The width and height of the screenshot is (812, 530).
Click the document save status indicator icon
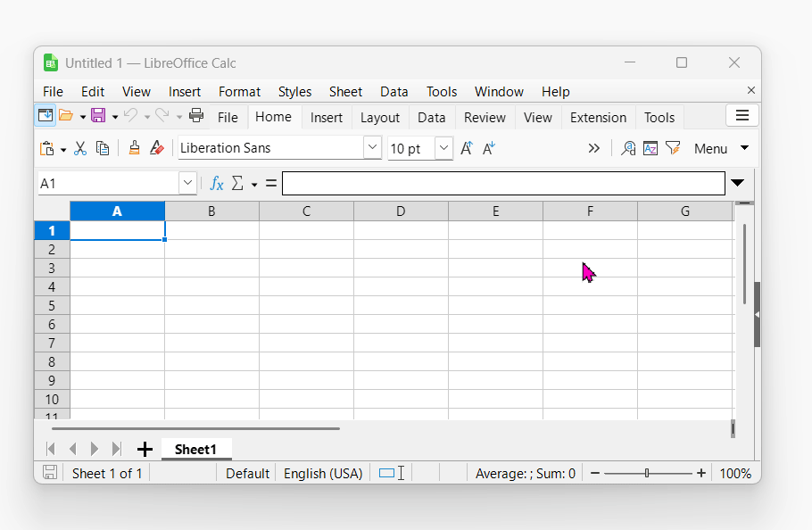pyautogui.click(x=50, y=473)
